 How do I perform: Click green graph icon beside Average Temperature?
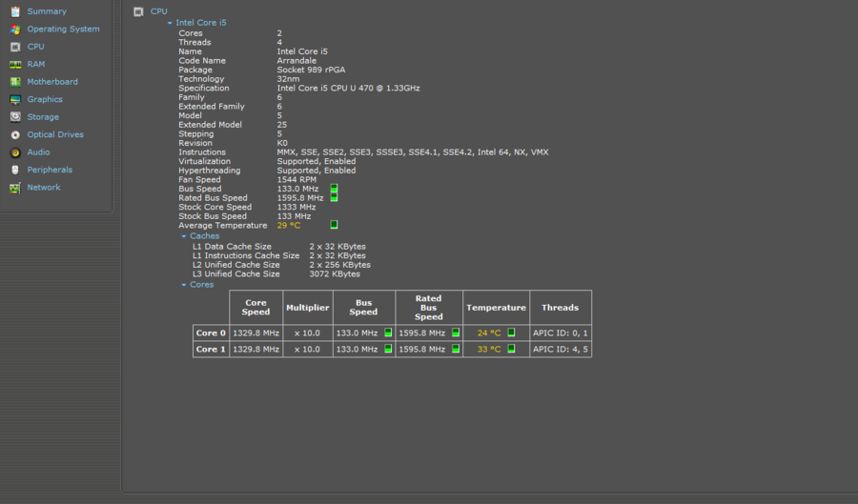pyautogui.click(x=334, y=225)
